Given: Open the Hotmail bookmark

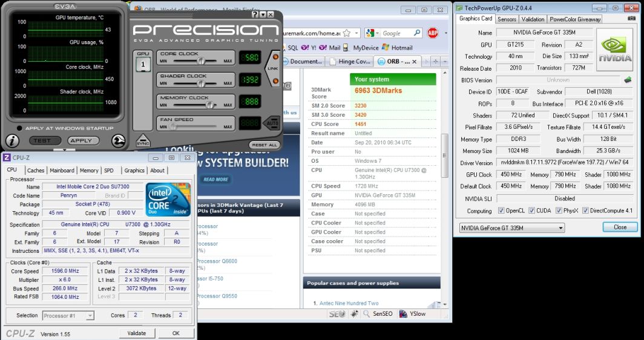Looking at the screenshot, I should pos(397,48).
